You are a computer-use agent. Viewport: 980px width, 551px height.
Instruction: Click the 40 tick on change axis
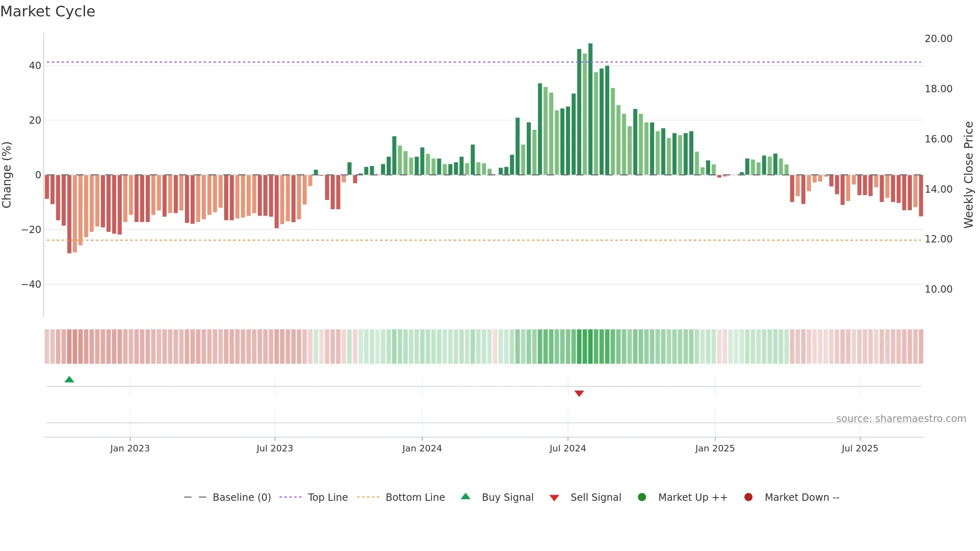pos(35,66)
